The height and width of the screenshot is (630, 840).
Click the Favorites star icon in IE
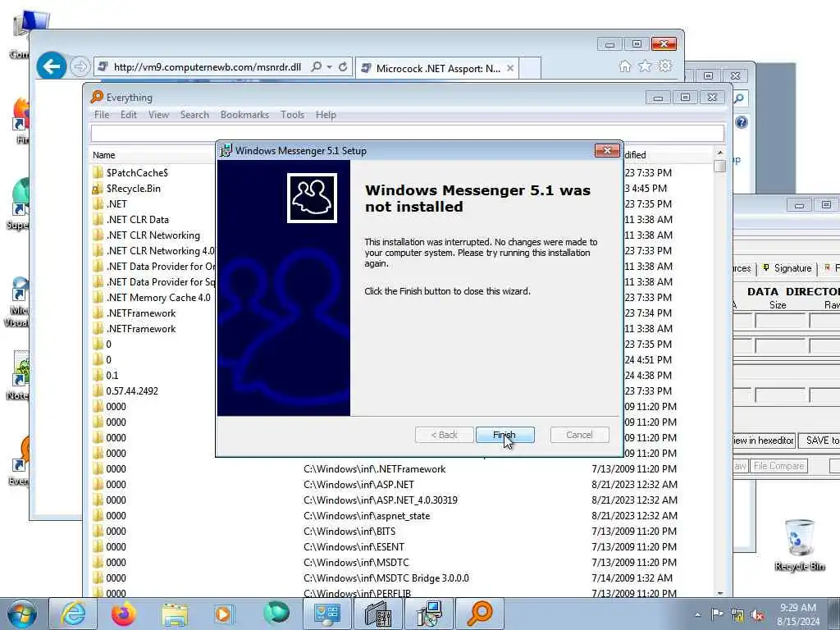coord(645,66)
